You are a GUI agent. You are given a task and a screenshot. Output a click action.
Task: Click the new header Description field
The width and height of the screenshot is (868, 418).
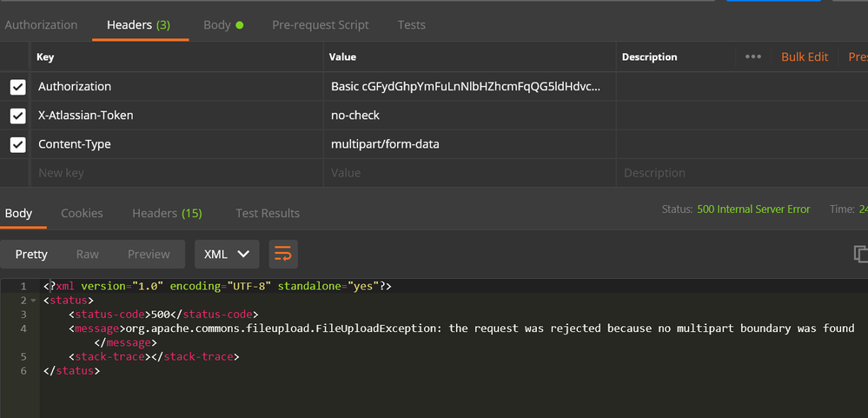(742, 173)
